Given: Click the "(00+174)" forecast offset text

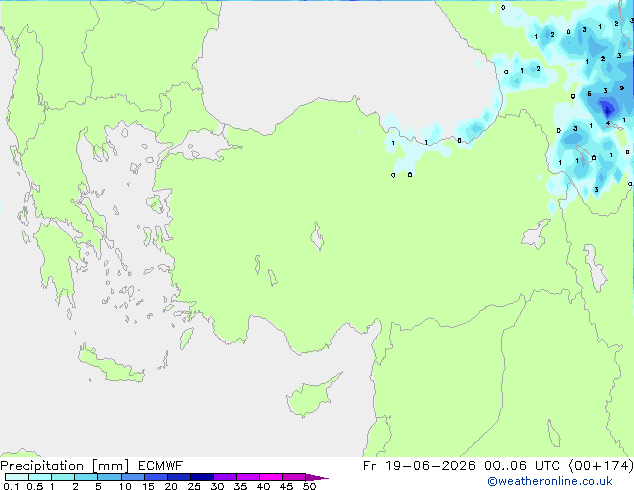Looking at the screenshot, I should [601, 466].
